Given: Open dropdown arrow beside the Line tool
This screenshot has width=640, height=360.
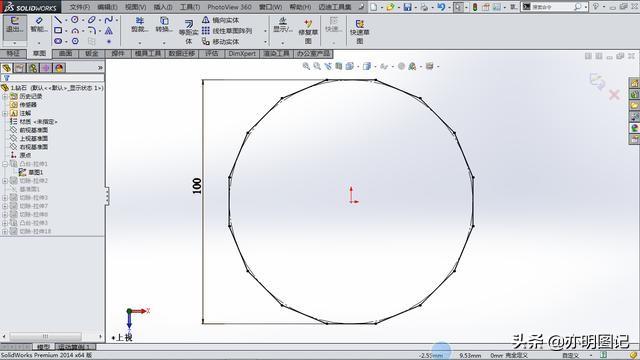Looking at the screenshot, I should click(66, 20).
